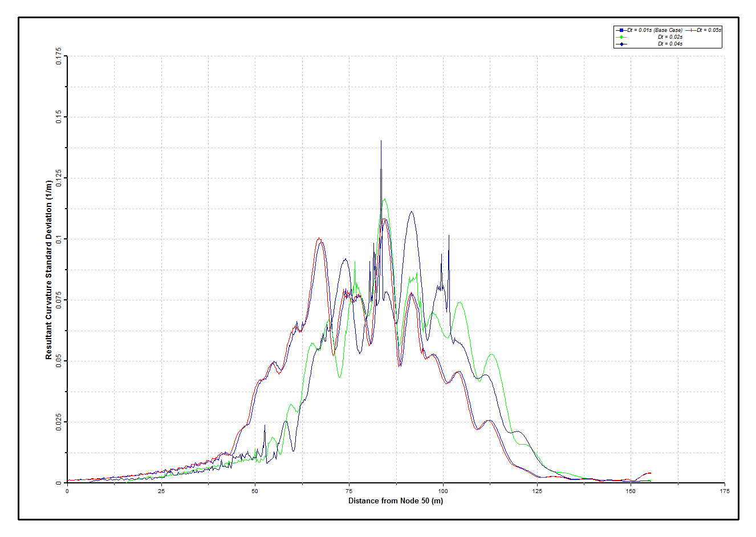
Task: Click x-axis tick label 100
Action: (443, 491)
